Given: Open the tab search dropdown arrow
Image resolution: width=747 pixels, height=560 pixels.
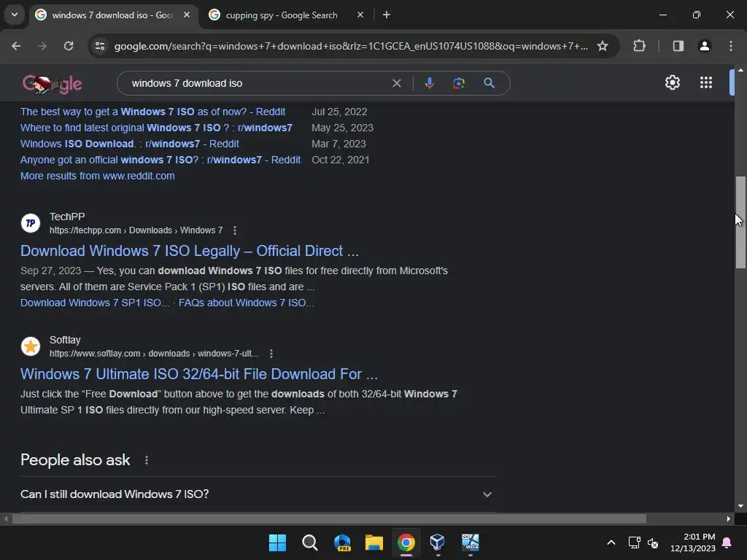Looking at the screenshot, I should tap(15, 15).
